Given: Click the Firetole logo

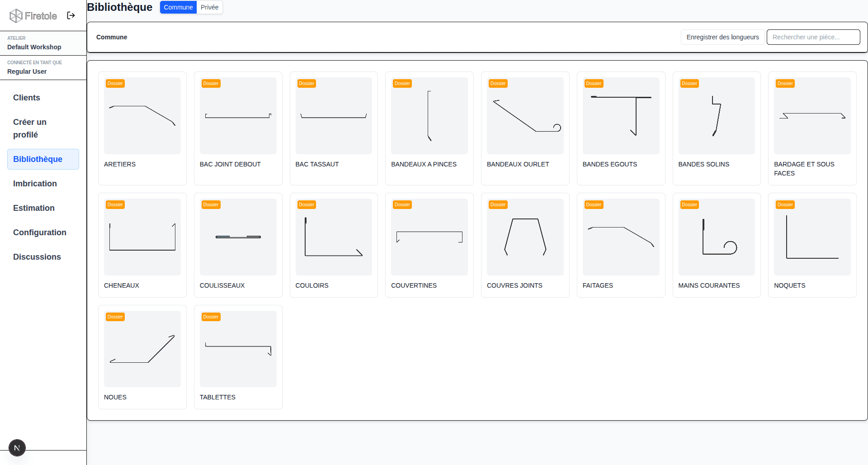Looking at the screenshot, I should tap(33, 16).
